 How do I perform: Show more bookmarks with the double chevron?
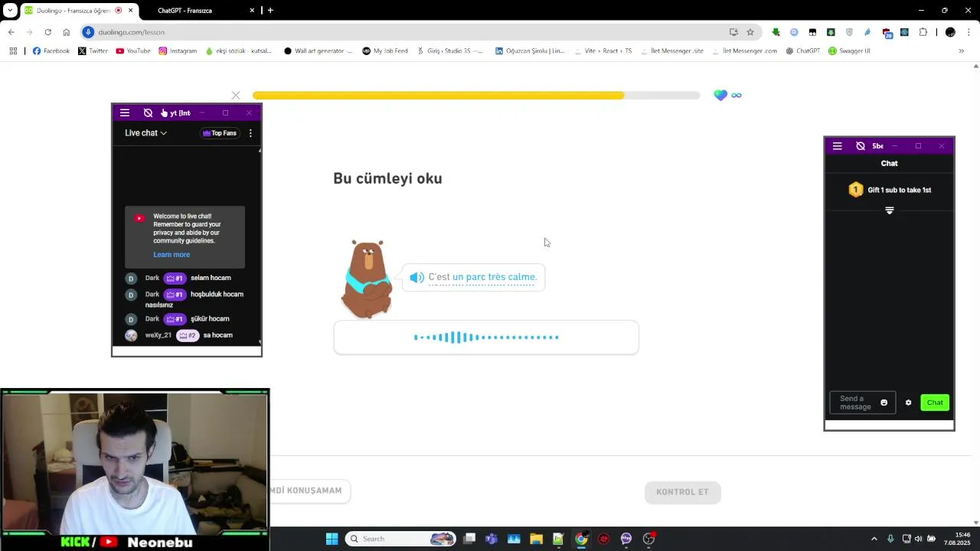tap(961, 51)
